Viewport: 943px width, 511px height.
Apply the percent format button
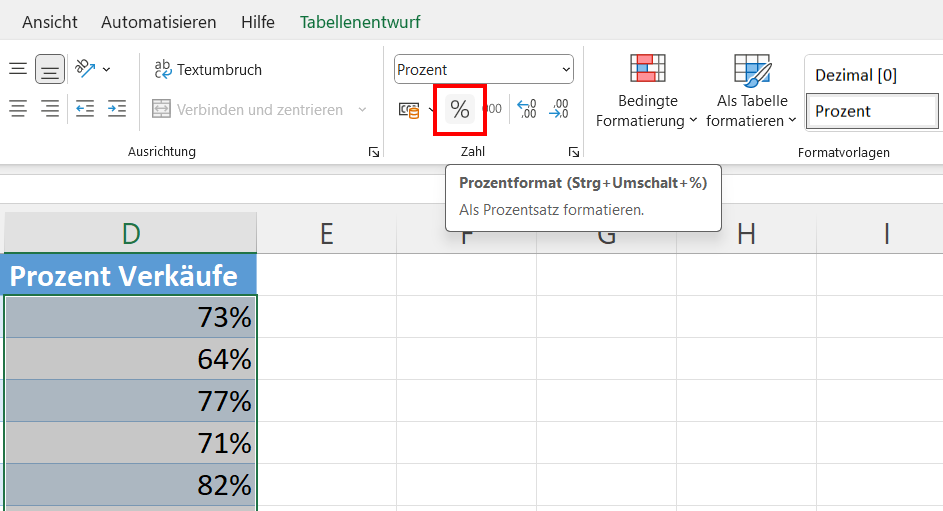click(459, 109)
